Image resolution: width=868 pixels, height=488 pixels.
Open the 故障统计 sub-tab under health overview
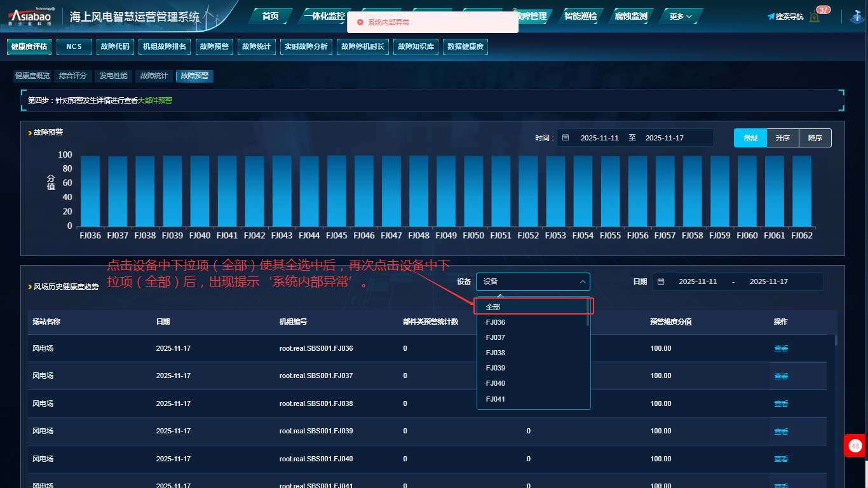[154, 76]
